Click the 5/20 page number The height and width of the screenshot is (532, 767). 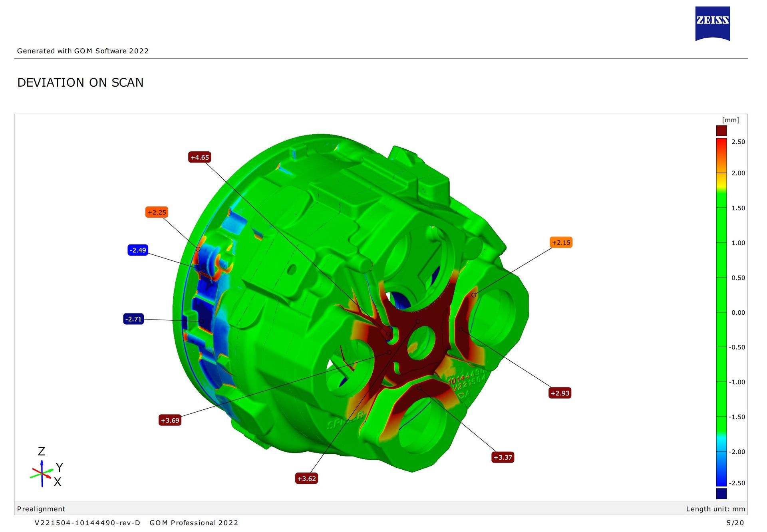click(x=735, y=523)
